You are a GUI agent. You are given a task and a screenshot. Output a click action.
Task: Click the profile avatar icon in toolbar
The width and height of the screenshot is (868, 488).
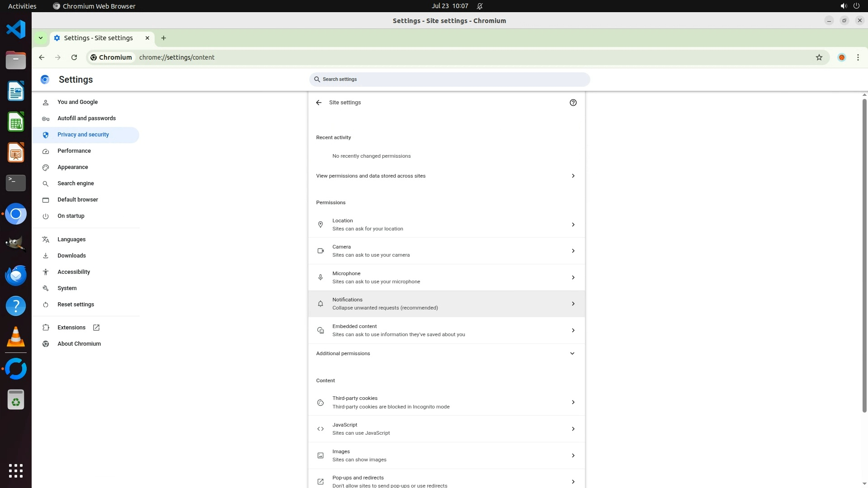coord(841,57)
